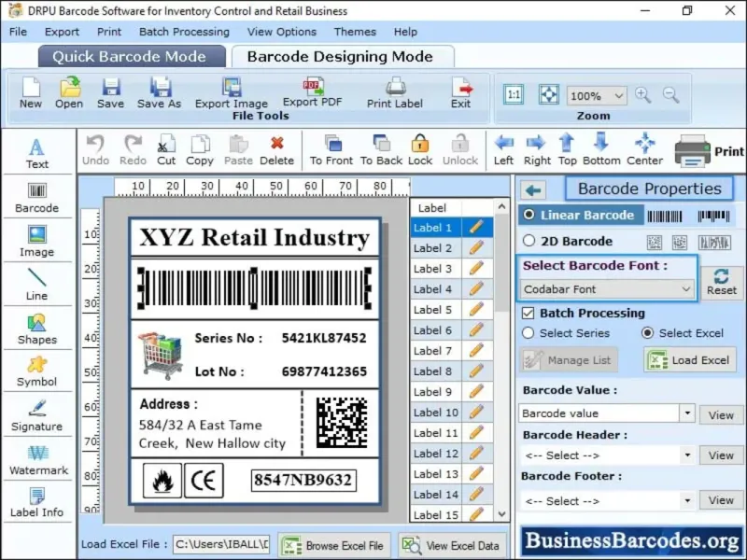Zoom in with the magnifier plus

(x=642, y=95)
